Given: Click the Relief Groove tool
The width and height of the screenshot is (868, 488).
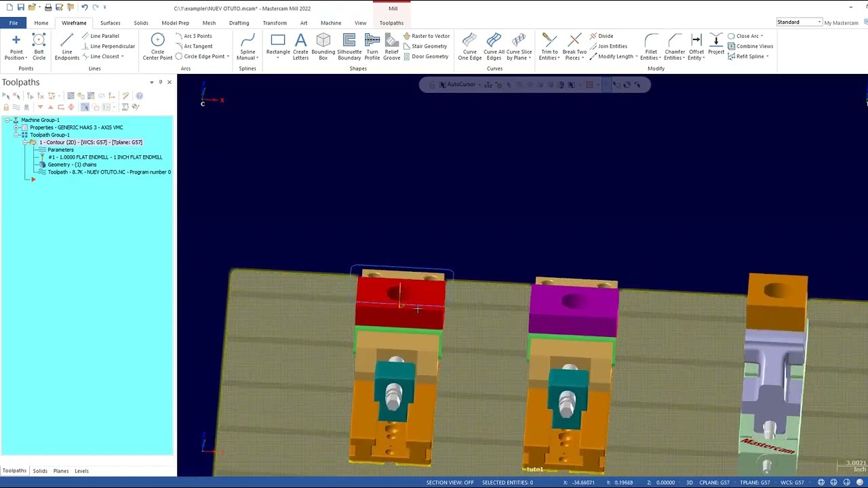Looking at the screenshot, I should [391, 47].
